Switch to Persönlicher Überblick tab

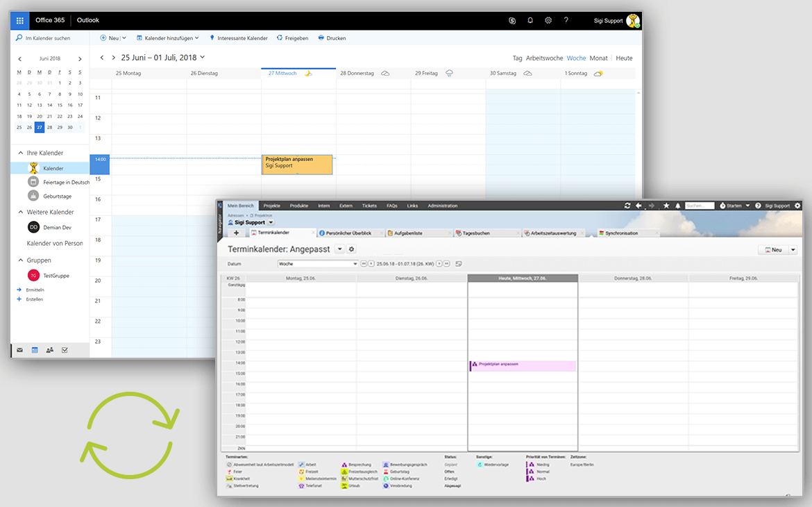(x=350, y=233)
